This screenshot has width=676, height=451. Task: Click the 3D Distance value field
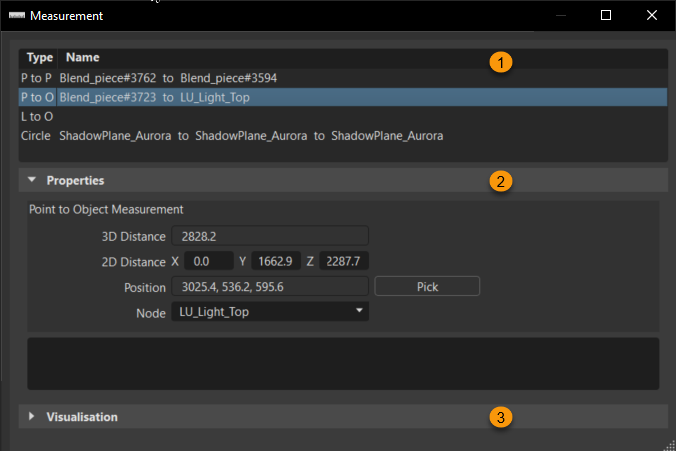coord(270,236)
